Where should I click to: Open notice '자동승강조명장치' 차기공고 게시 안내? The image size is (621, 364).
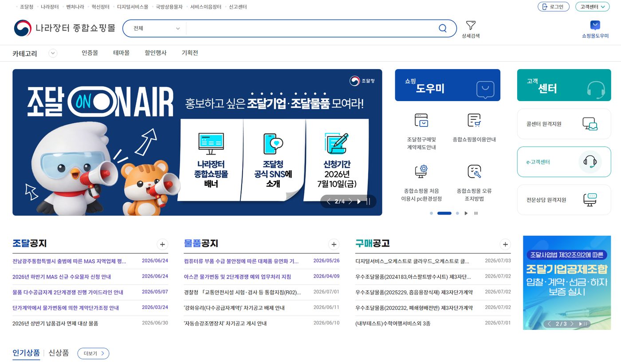[x=225, y=323]
